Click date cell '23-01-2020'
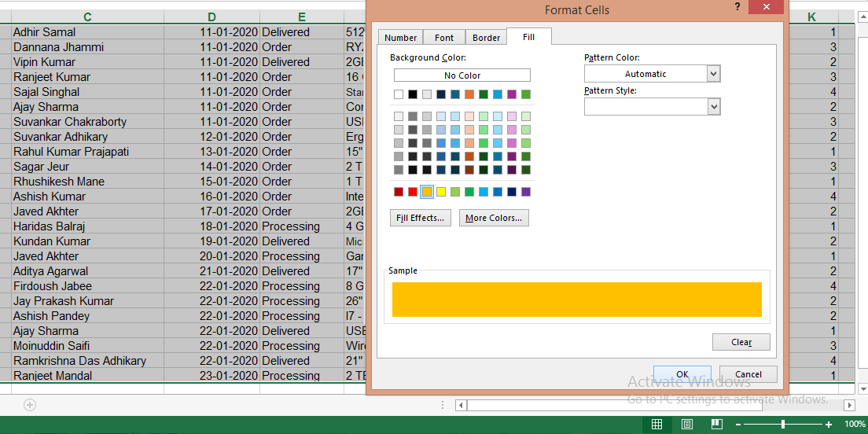Screen dimensions: 868x434 [212, 376]
